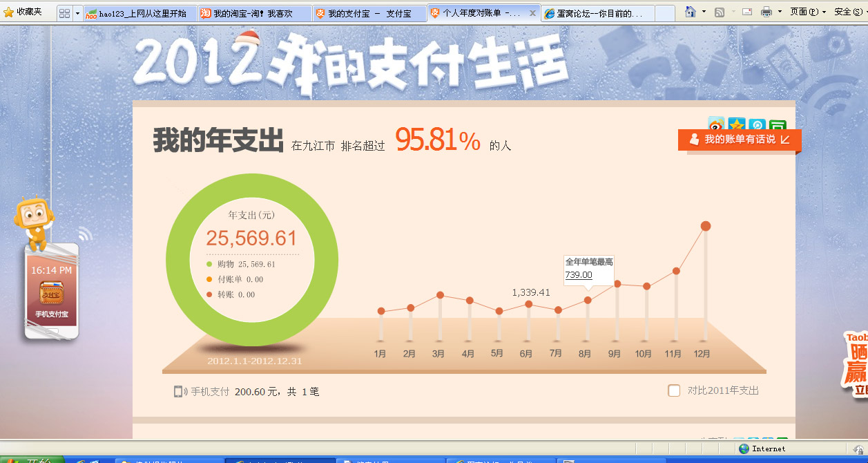868x463 pixels.
Task: Click the 手机支付 phone icon
Action: point(180,392)
